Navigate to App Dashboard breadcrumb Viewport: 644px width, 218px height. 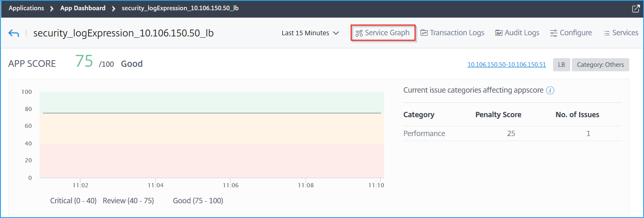(x=83, y=8)
